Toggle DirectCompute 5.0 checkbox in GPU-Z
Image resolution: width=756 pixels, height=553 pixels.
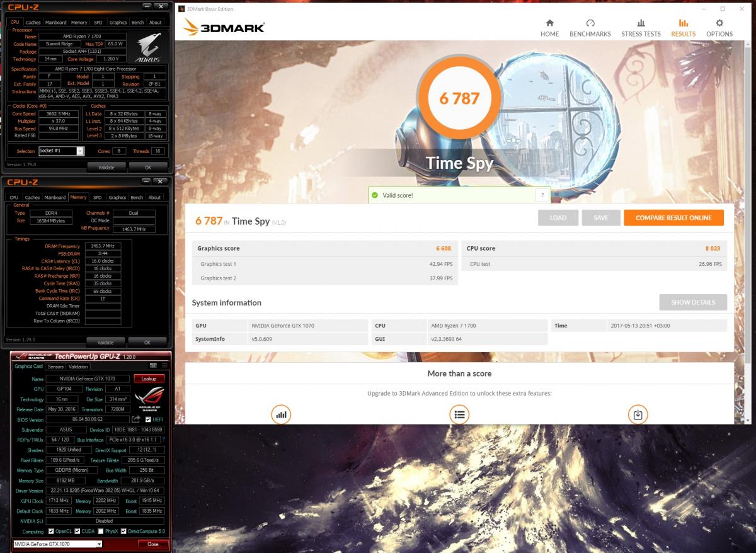tap(123, 532)
